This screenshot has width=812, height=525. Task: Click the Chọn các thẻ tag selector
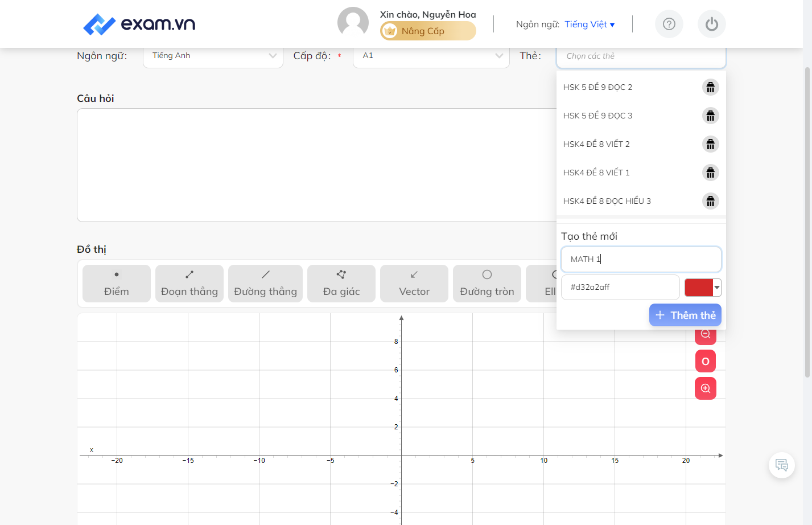click(x=641, y=56)
